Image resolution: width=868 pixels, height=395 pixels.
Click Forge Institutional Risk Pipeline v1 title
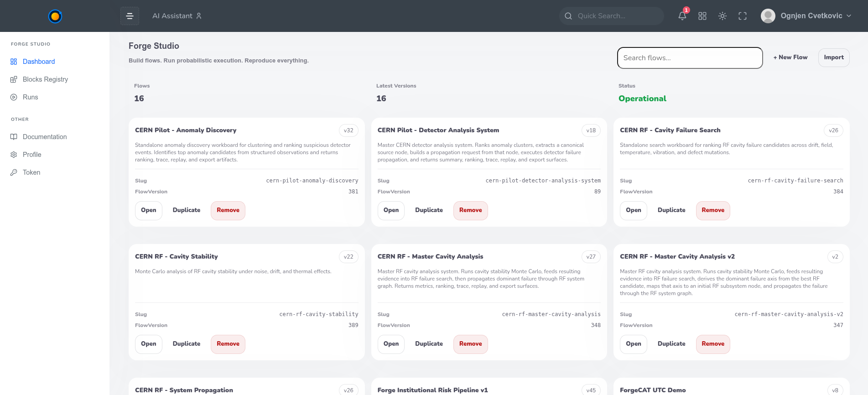point(432,390)
